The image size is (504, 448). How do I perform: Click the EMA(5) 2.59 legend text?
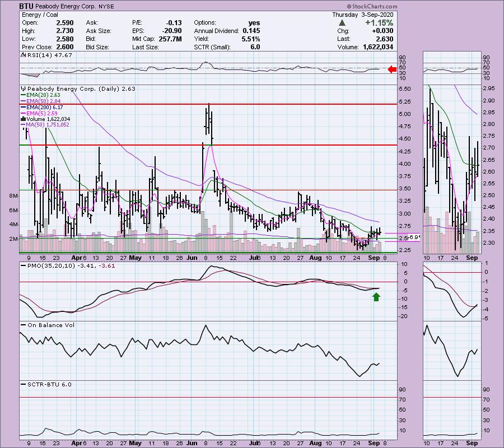tap(42, 114)
